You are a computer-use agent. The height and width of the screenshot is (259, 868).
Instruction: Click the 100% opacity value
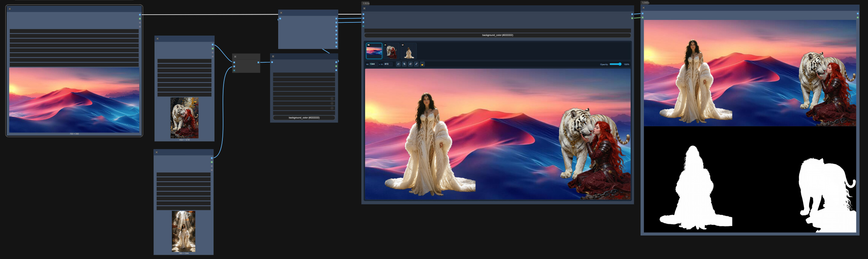(x=626, y=64)
